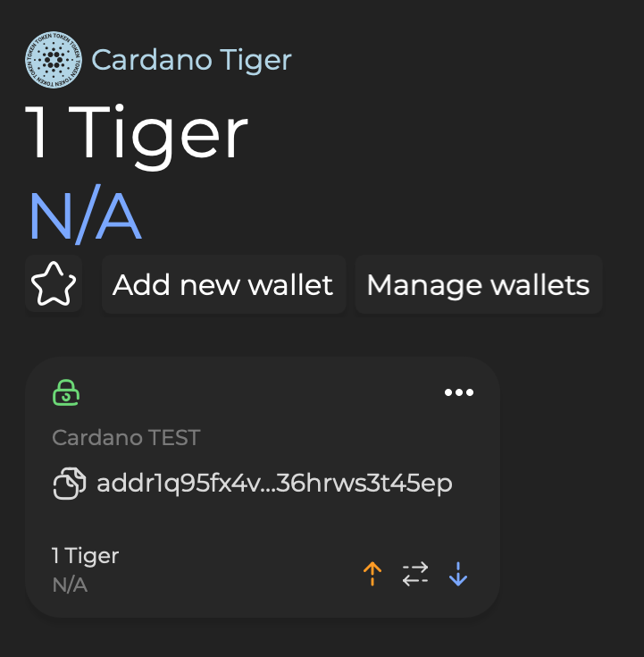Click the grey N/A value in wallet card
Image resolution: width=644 pixels, height=657 pixels.
point(70,585)
